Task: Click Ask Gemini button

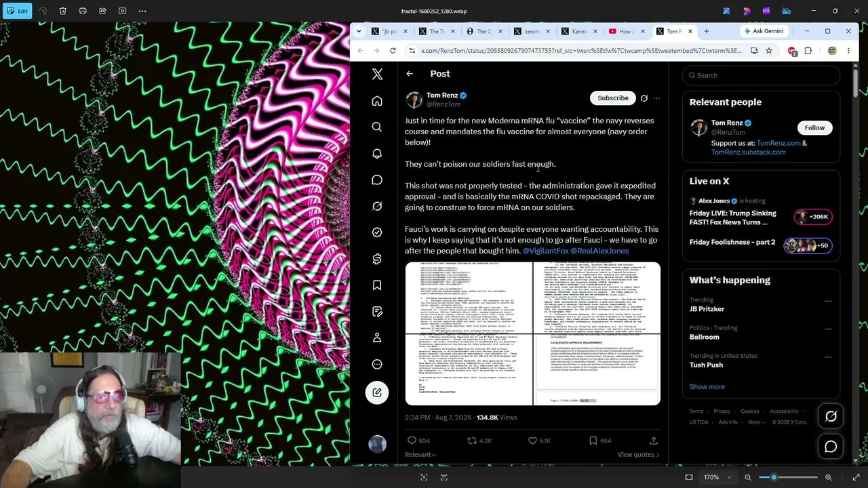Action: (x=764, y=31)
